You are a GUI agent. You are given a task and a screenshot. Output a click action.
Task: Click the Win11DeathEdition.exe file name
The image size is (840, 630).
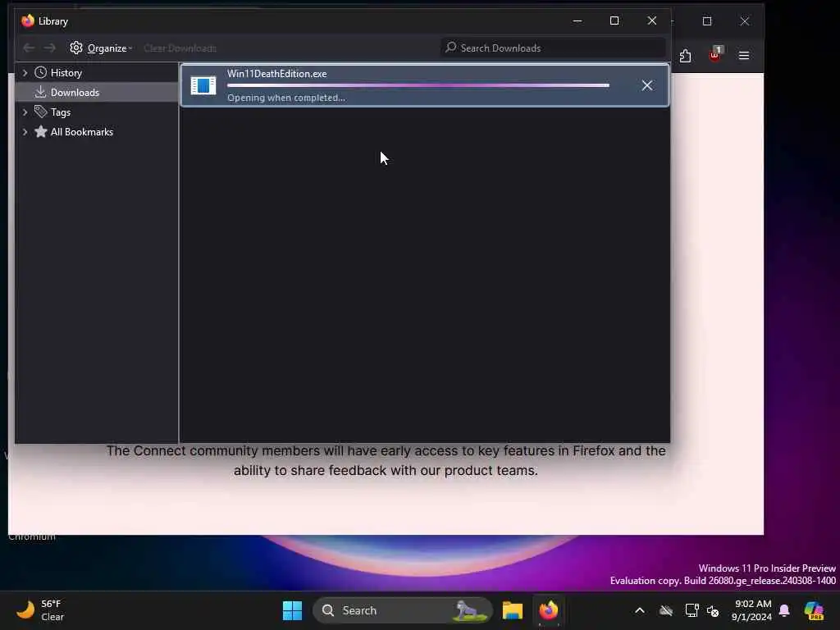[x=277, y=74]
